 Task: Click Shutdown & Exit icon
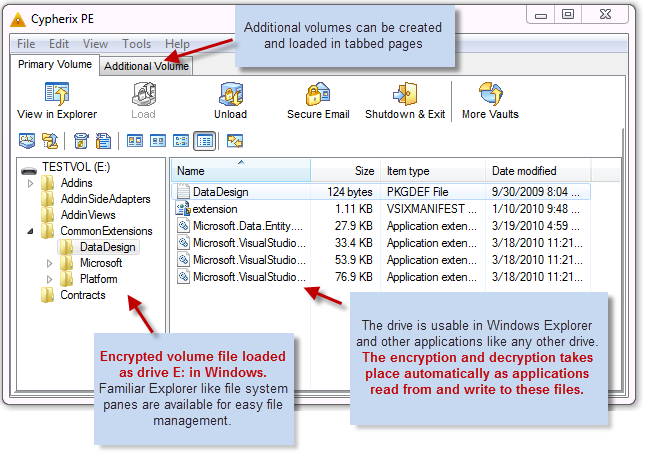405,93
